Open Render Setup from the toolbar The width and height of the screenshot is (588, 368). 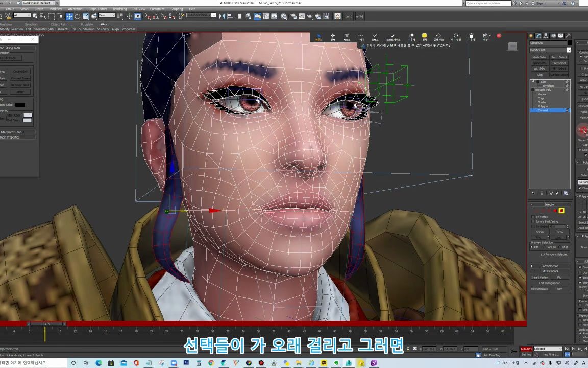292,17
